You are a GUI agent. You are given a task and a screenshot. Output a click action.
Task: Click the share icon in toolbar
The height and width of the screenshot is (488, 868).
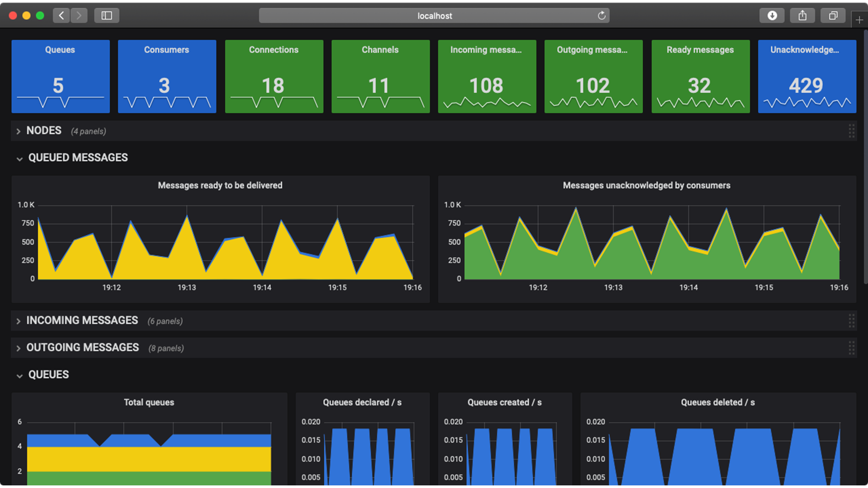coord(802,16)
